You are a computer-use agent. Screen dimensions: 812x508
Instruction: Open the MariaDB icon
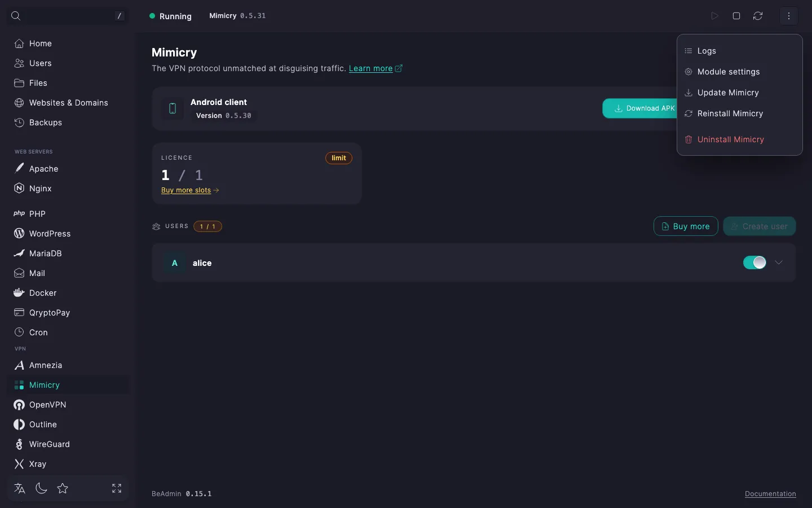click(19, 253)
